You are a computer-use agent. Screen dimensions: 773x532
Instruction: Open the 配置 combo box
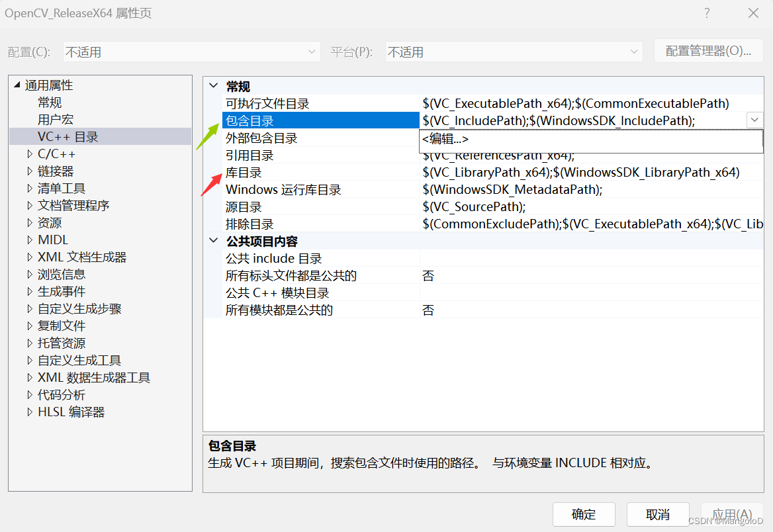(191, 52)
